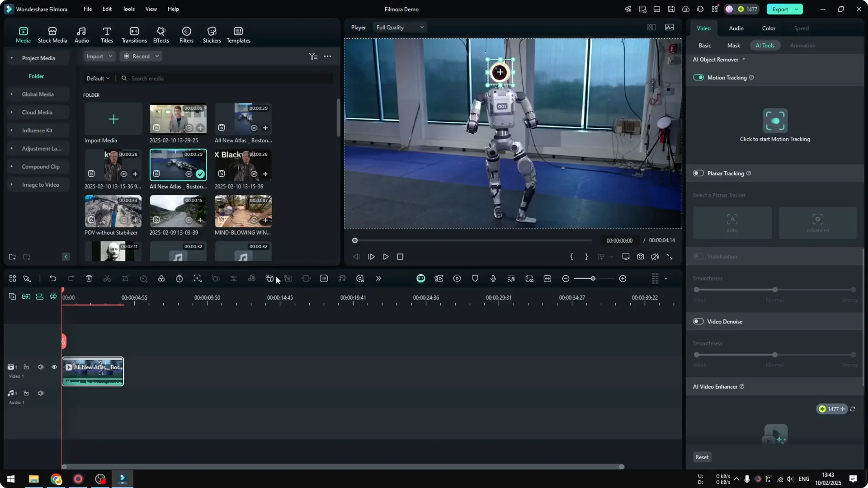Click the undo icon above the timeline
The width and height of the screenshot is (868, 488).
[x=53, y=278]
